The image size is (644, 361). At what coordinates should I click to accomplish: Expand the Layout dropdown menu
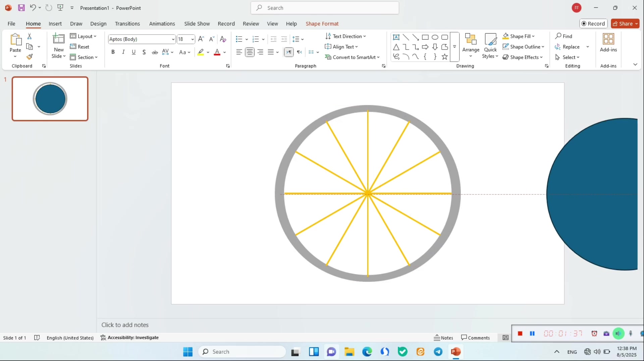83,36
